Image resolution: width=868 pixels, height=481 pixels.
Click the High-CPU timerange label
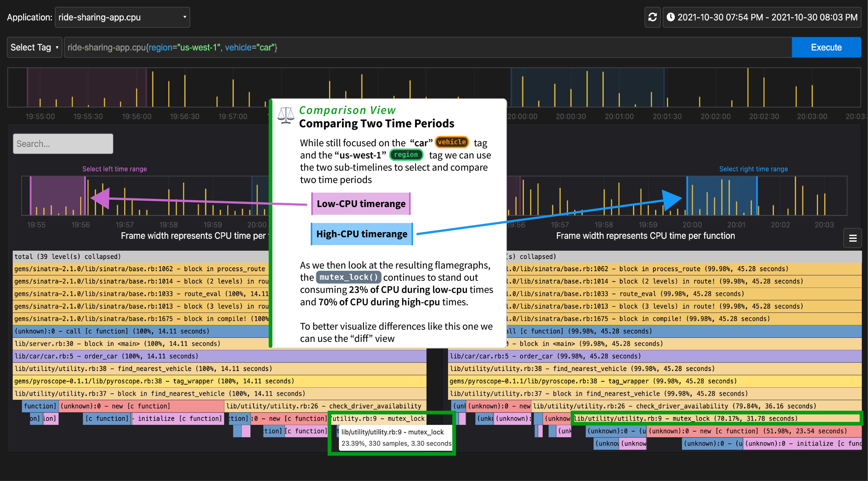tap(362, 234)
